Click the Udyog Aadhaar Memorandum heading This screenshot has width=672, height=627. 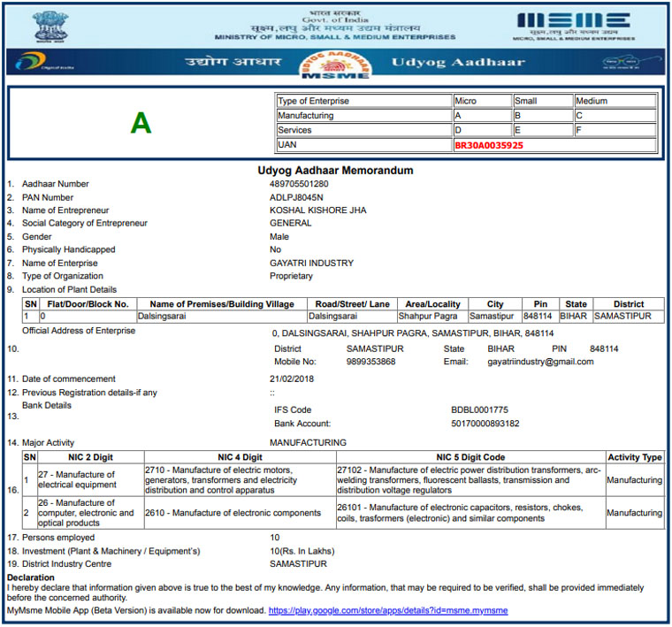335,170
